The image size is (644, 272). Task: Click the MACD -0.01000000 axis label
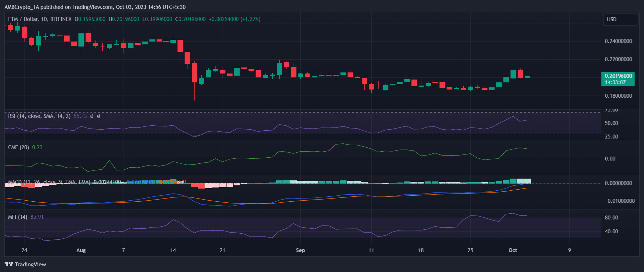click(x=620, y=201)
